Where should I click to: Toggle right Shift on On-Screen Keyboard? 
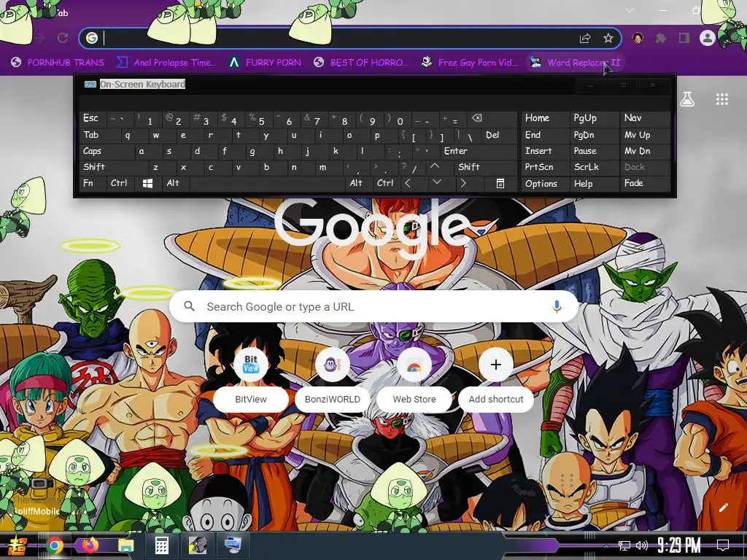coord(486,167)
